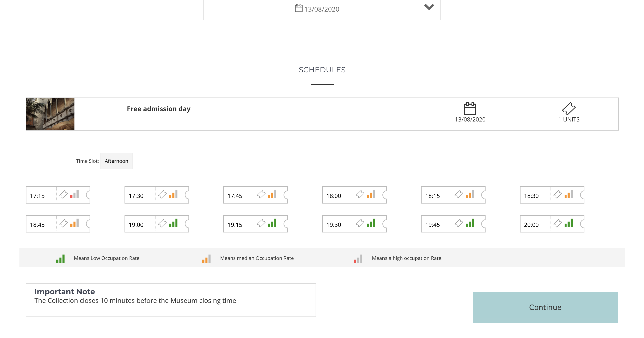Click the 13/08/2020 date selector field

click(322, 9)
